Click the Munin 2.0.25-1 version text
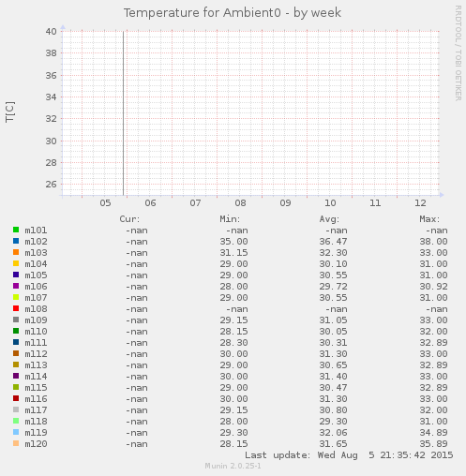Image resolution: width=466 pixels, height=476 pixels. pyautogui.click(x=233, y=466)
